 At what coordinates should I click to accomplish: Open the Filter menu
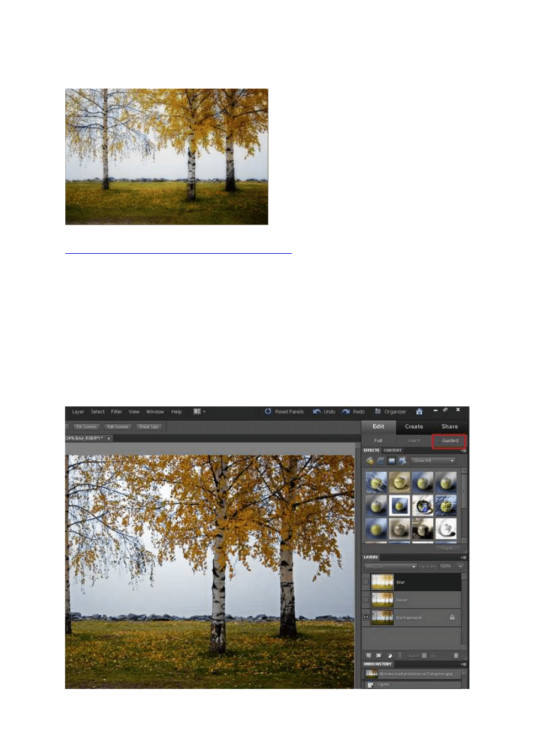click(116, 412)
